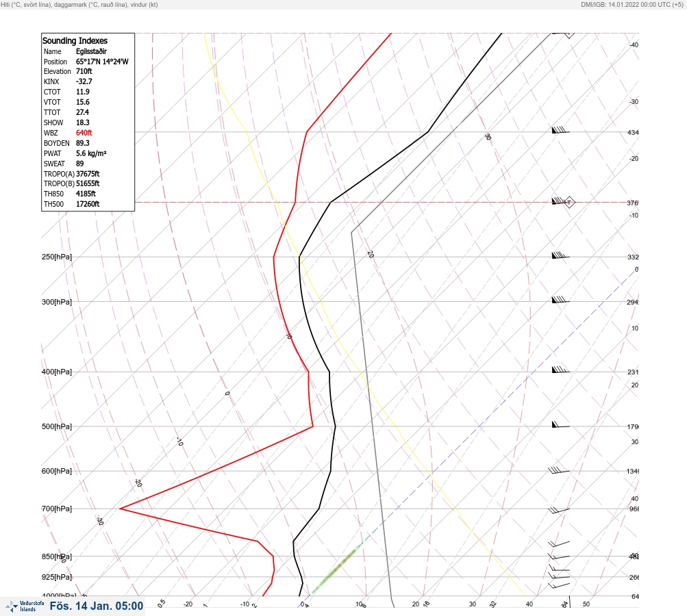Image resolution: width=687 pixels, height=616 pixels.
Task: Click the bottom temperature axis label -20
Action: pyautogui.click(x=188, y=604)
